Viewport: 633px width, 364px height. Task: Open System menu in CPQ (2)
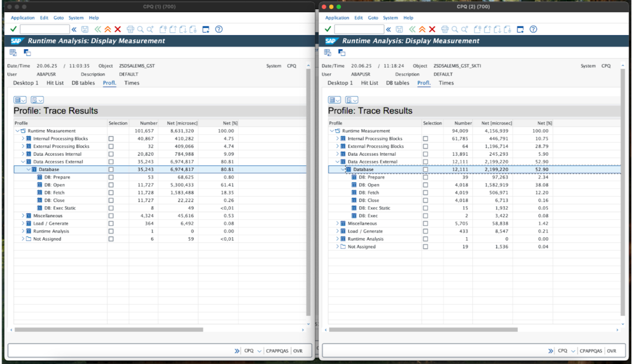(x=390, y=18)
